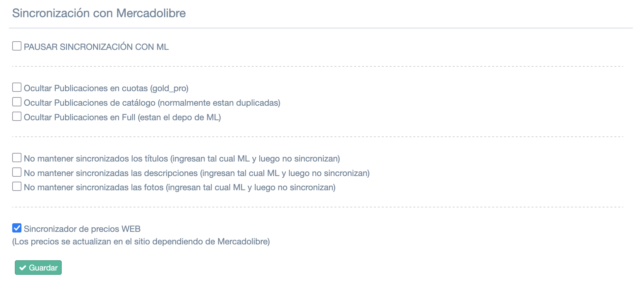Toggle the hide Full publications checkbox
644x288 pixels.
17,116
